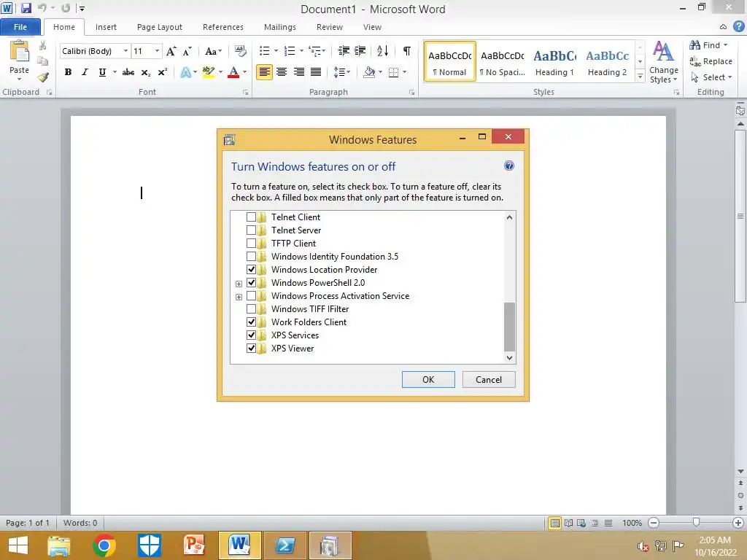747x560 pixels.
Task: Uncheck the XPS Viewer checkbox
Action: (x=251, y=349)
